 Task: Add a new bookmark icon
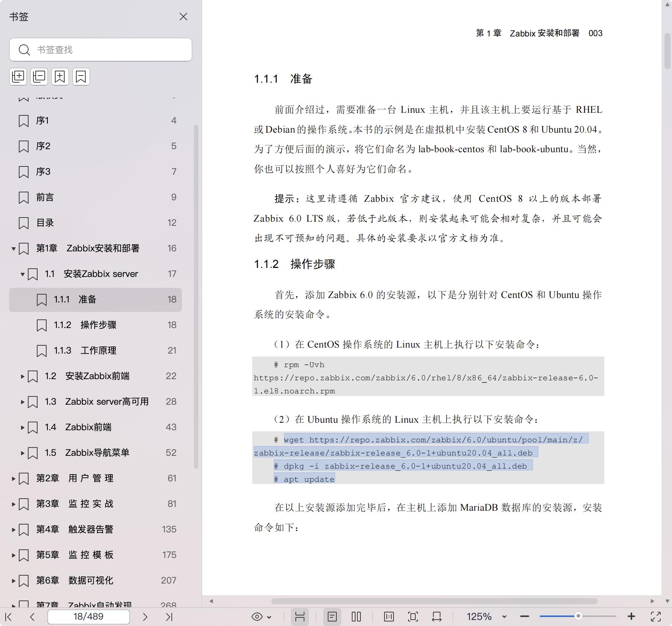pos(60,77)
